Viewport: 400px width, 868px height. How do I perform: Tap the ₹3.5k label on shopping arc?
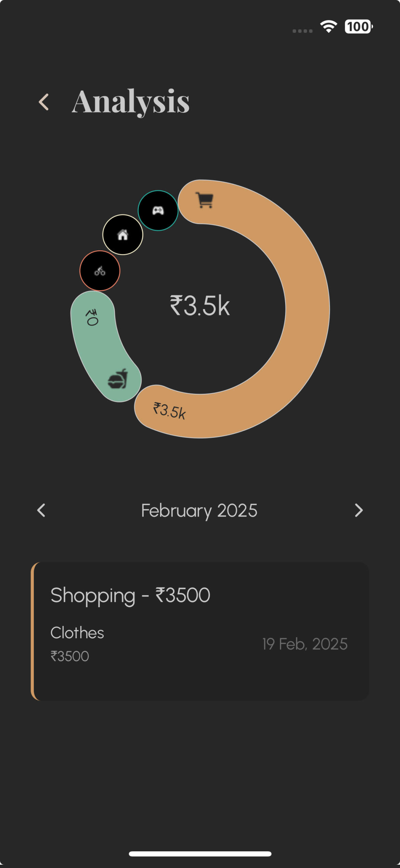pyautogui.click(x=169, y=411)
